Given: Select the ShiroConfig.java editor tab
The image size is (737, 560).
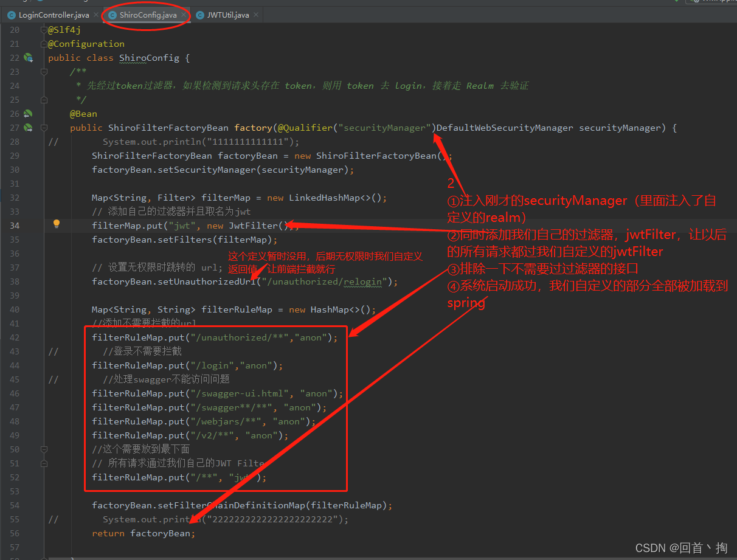Looking at the screenshot, I should pos(148,15).
